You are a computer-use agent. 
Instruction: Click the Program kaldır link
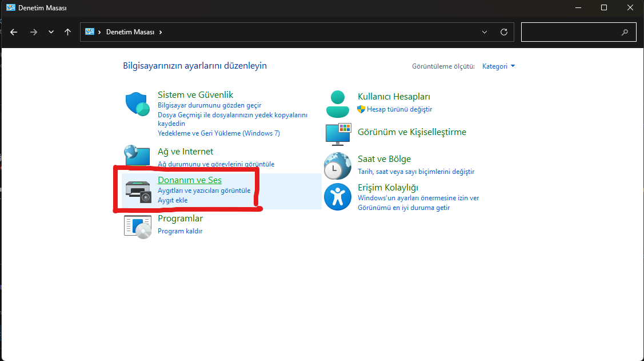click(180, 231)
